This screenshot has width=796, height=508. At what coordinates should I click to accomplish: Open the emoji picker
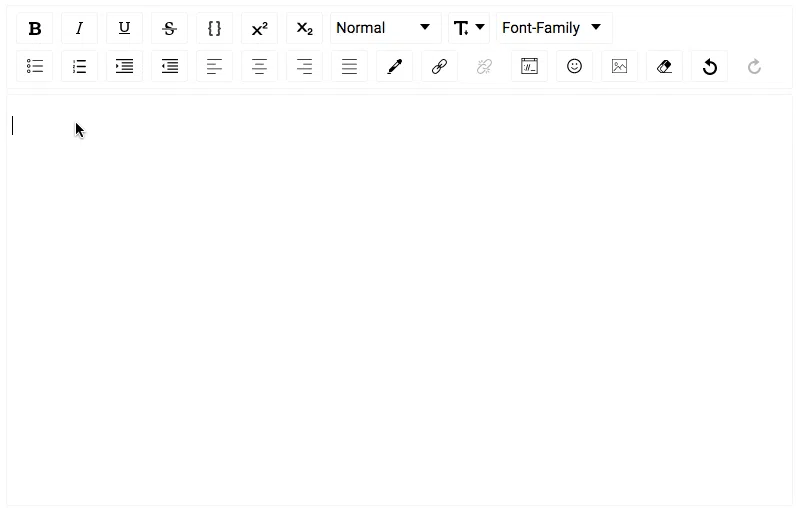574,66
